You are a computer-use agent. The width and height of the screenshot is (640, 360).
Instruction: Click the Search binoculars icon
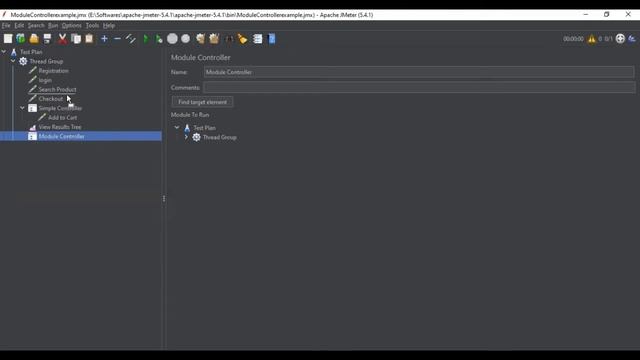coord(229,39)
